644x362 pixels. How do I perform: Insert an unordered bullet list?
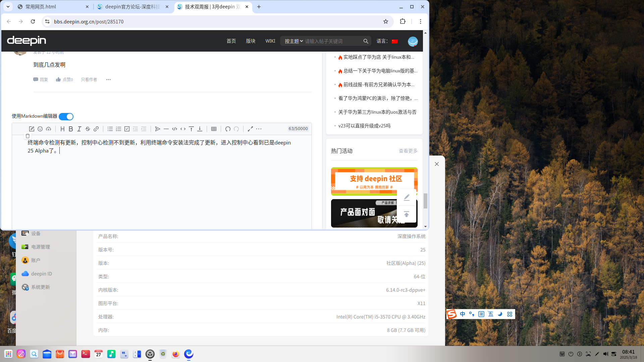[x=110, y=129]
